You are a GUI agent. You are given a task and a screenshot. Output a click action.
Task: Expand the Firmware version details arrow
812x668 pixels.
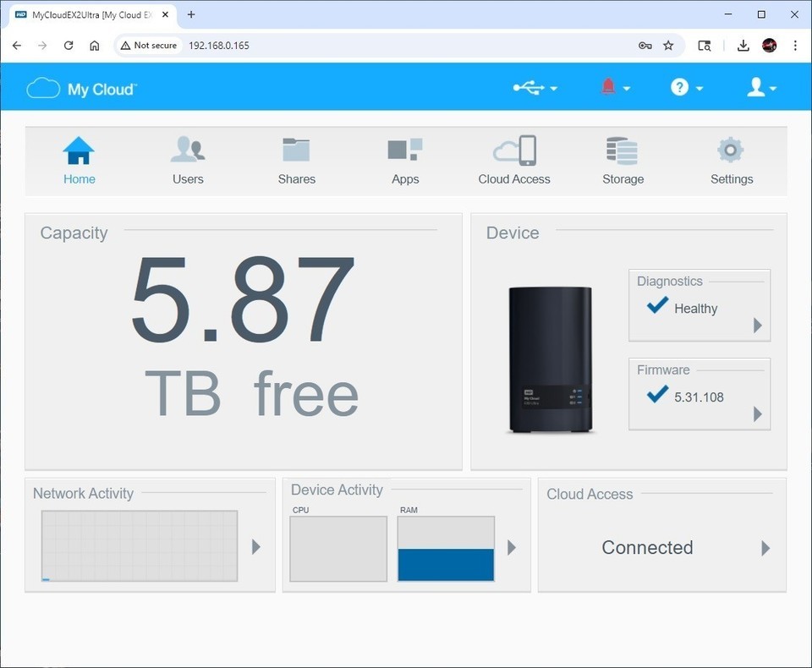tap(757, 414)
